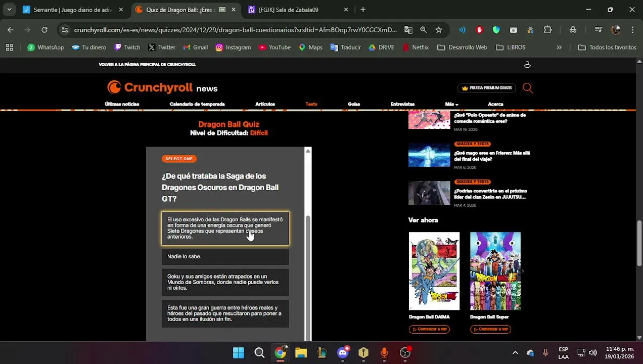Open Discord from the taskbar

(343, 352)
